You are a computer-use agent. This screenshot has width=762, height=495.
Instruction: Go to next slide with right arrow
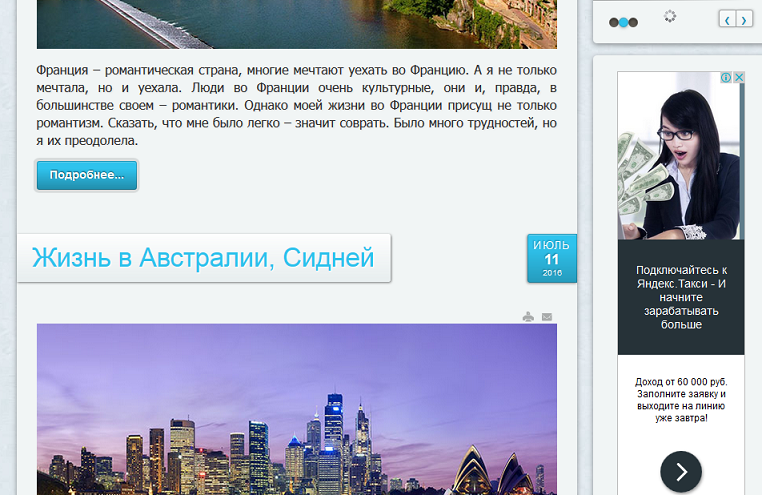tap(744, 19)
